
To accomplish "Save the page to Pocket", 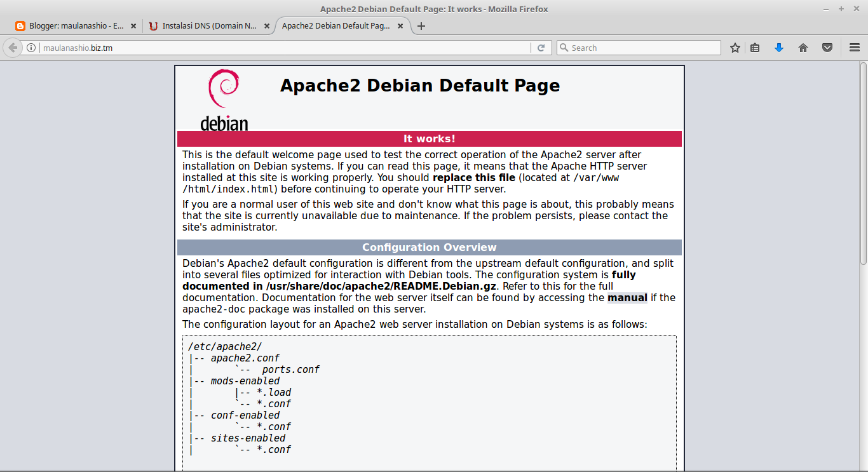I will (x=827, y=48).
